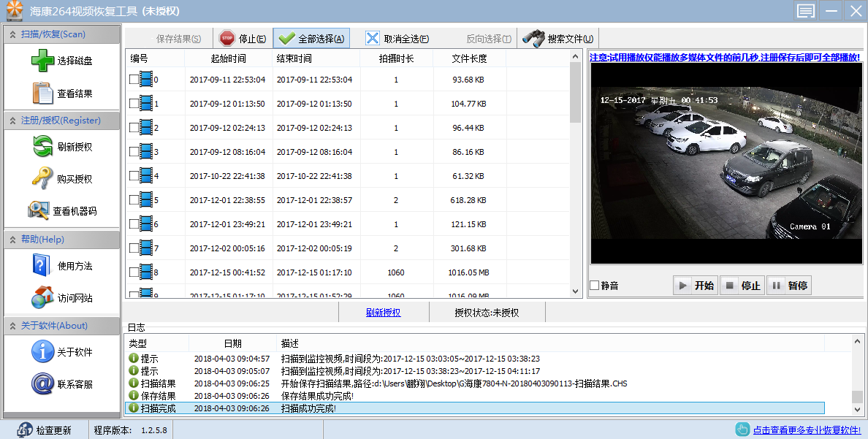This screenshot has height=439, width=868.
Task: Sort by 起始时间 column header
Action: (x=229, y=58)
